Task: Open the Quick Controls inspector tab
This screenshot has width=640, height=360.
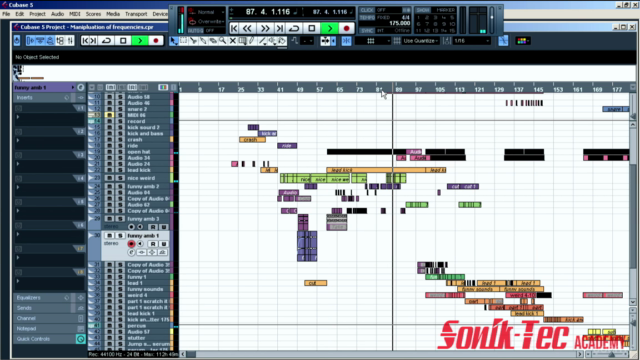Action: click(33, 339)
